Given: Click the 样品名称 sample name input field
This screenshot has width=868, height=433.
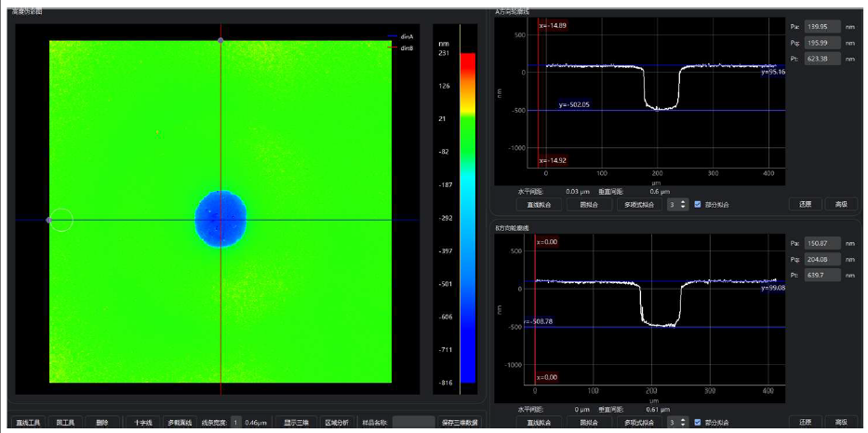Looking at the screenshot, I should pos(413,423).
